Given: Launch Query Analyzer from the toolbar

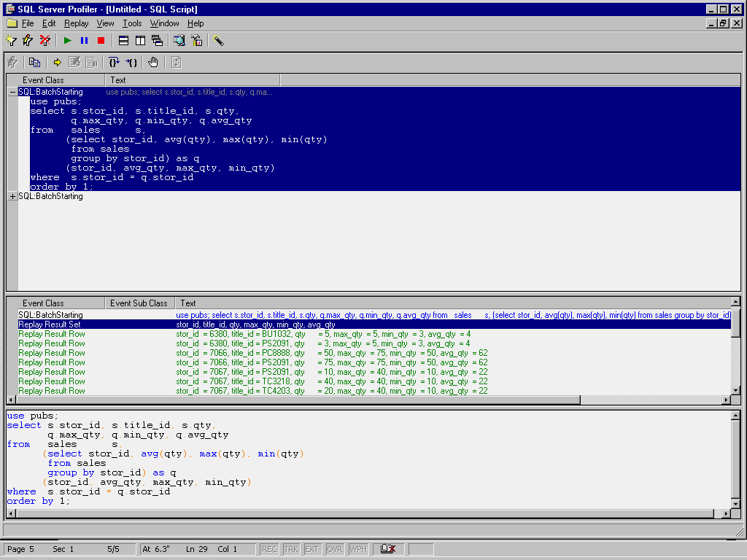Looking at the screenshot, I should (179, 41).
